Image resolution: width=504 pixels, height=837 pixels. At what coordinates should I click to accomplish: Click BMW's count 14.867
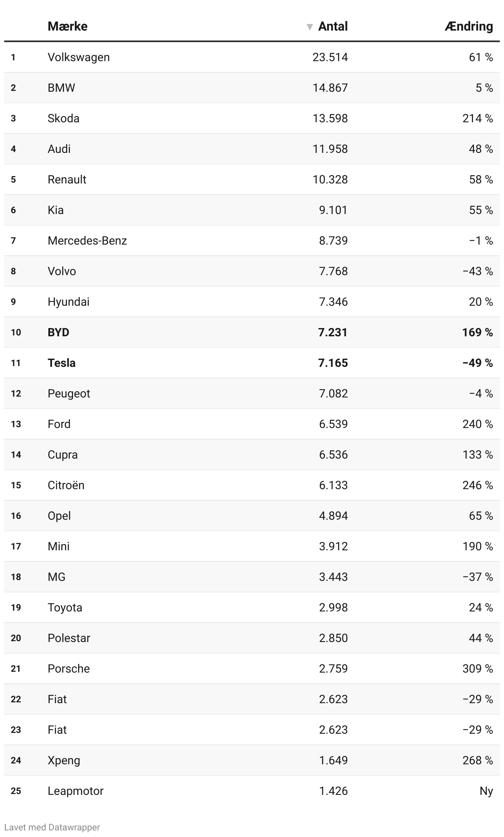(330, 88)
